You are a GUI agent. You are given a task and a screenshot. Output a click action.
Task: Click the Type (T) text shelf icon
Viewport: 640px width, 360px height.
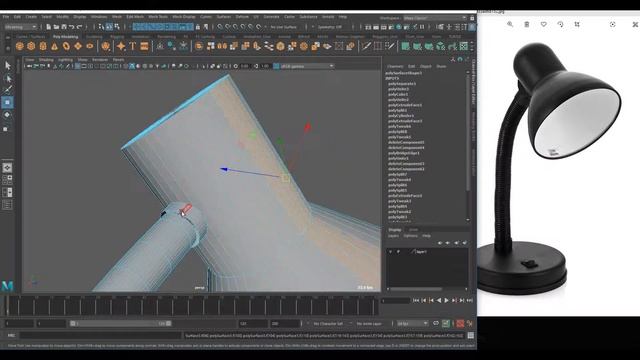tap(133, 46)
